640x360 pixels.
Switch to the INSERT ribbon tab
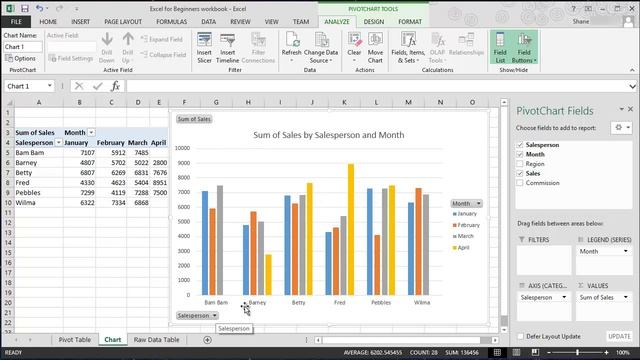pyautogui.click(x=80, y=22)
